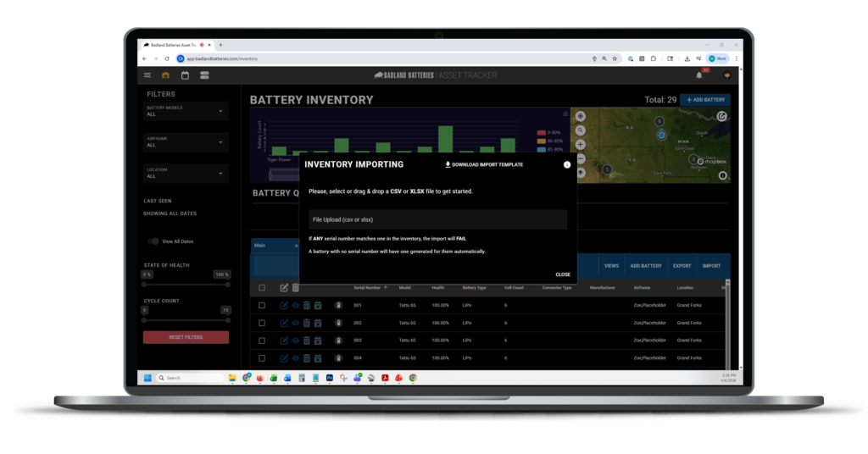Click the State of Health maximum slider handle

pos(227,285)
